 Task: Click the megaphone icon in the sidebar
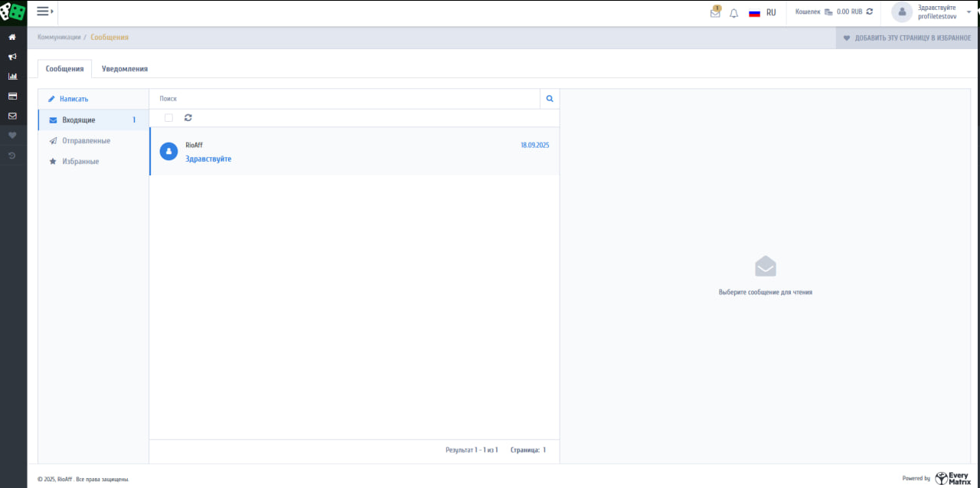tap(12, 57)
